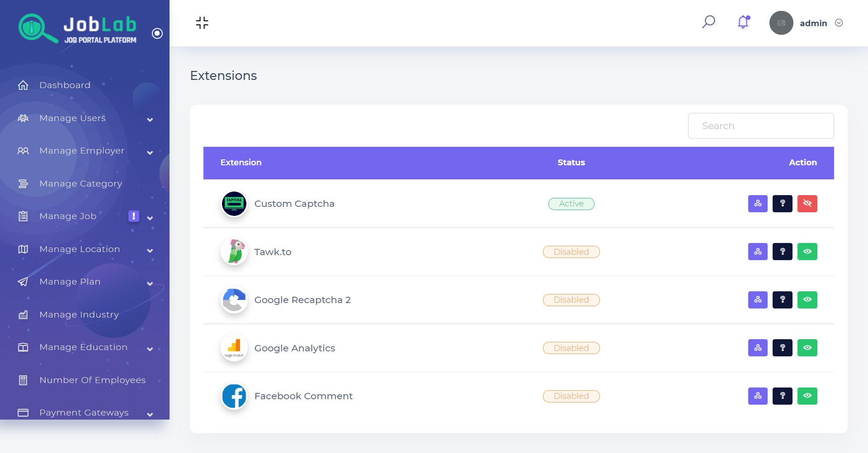868x453 pixels.
Task: Show the Tawk.to extension via the green eye icon
Action: [807, 252]
